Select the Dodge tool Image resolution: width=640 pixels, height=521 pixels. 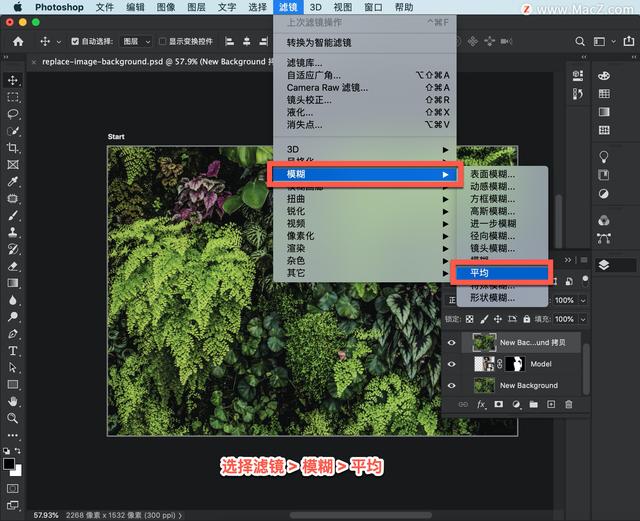pyautogui.click(x=13, y=317)
